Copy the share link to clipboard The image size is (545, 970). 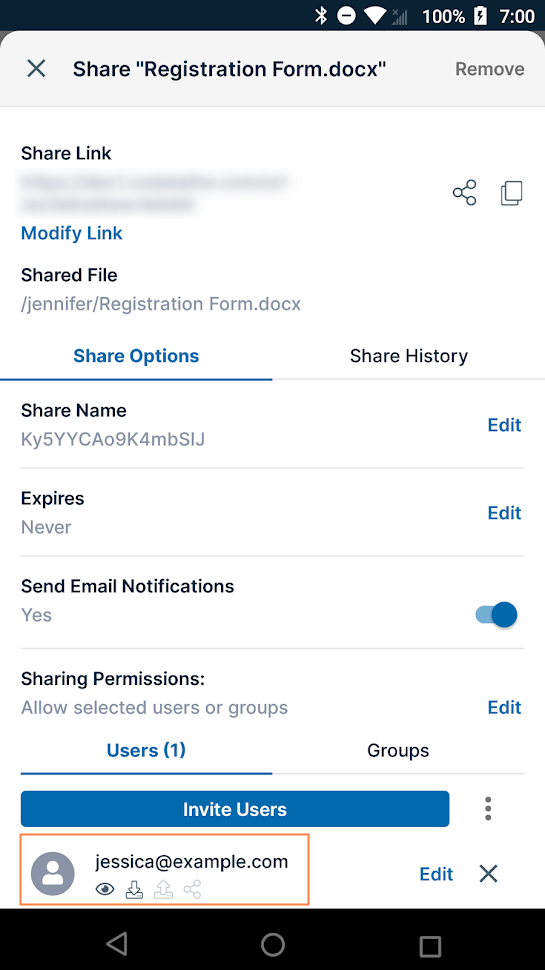click(512, 193)
